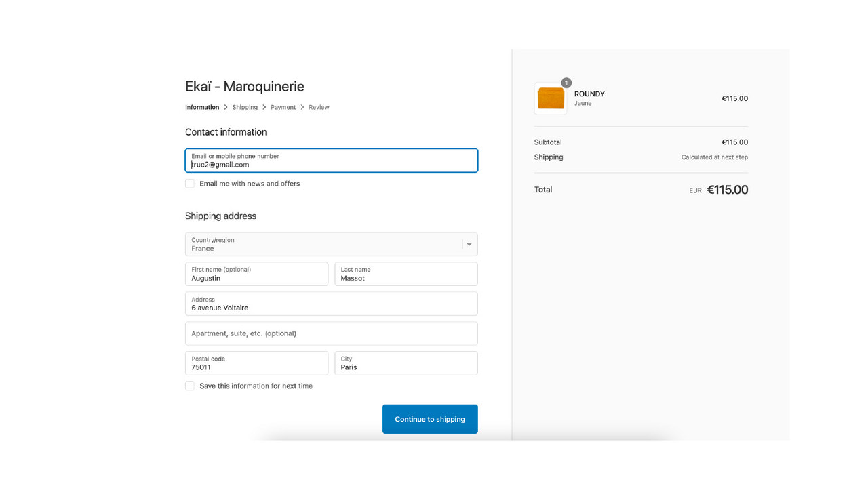Screen dimensions: 868x488
Task: Go to the Shipping breadcrumb step
Action: coord(245,107)
